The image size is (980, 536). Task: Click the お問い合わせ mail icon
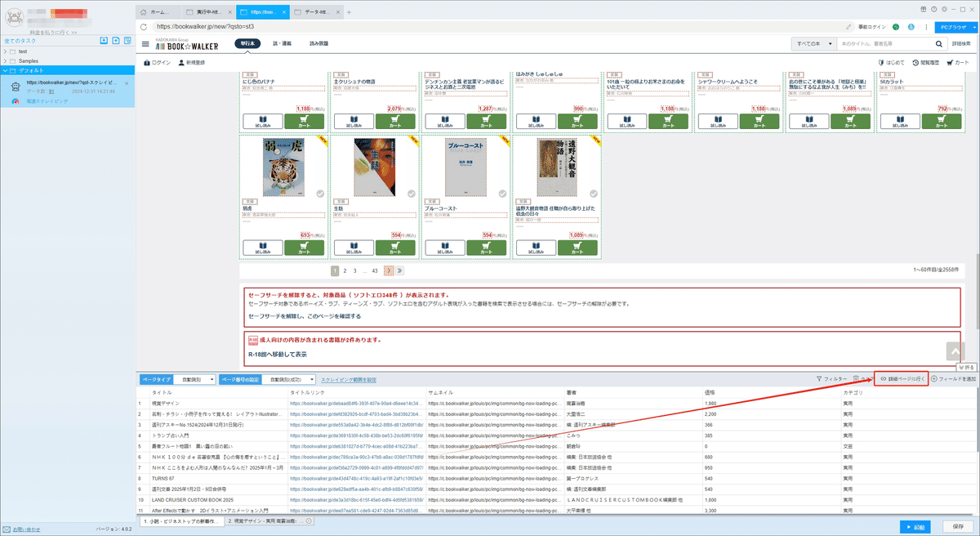tap(7, 529)
